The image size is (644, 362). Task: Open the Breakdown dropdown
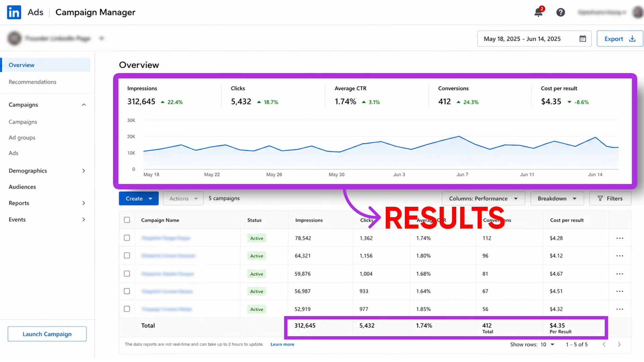click(x=557, y=198)
